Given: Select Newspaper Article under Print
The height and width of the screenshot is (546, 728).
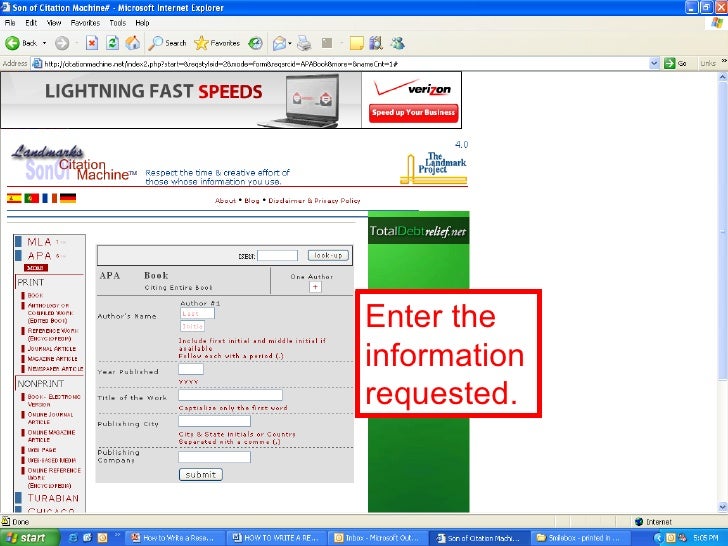Looking at the screenshot, I should click(x=55, y=369).
